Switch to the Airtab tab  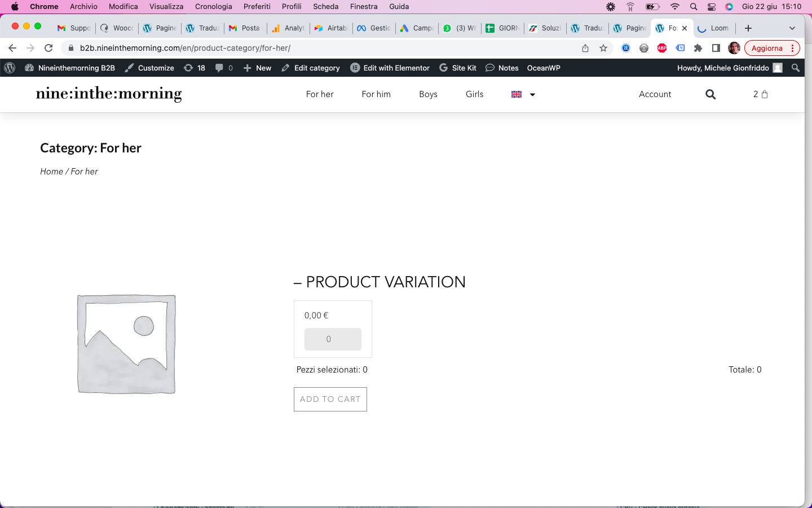click(331, 28)
